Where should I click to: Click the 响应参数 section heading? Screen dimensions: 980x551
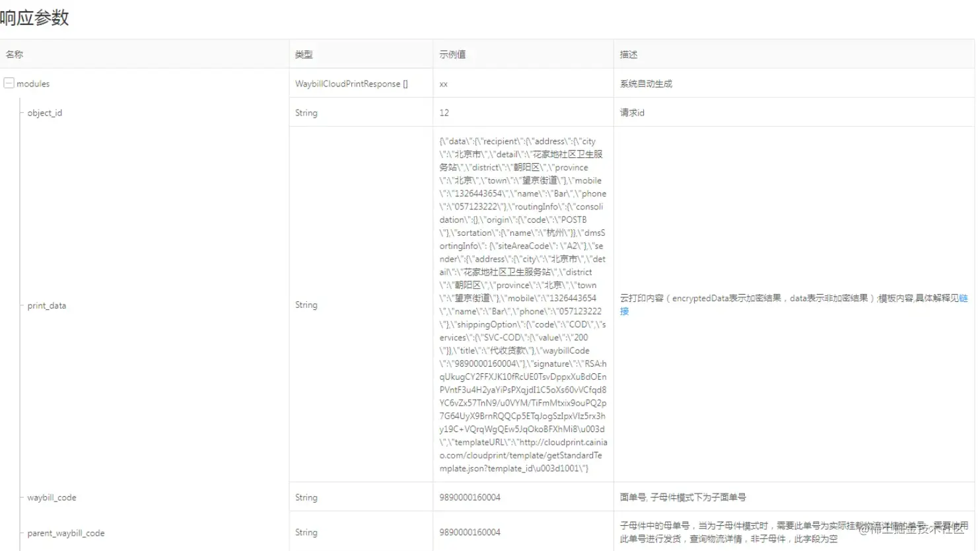coord(34,18)
